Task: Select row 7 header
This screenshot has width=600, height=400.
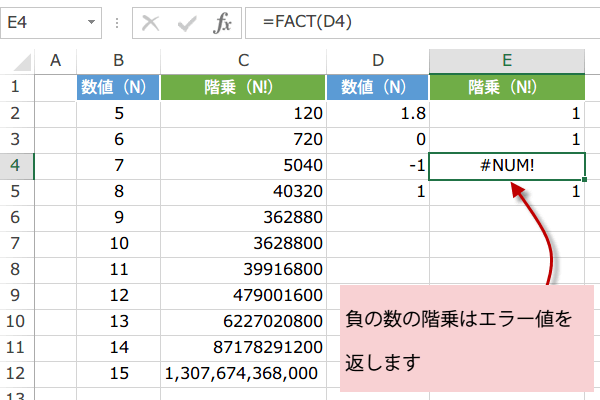Action: pos(15,244)
